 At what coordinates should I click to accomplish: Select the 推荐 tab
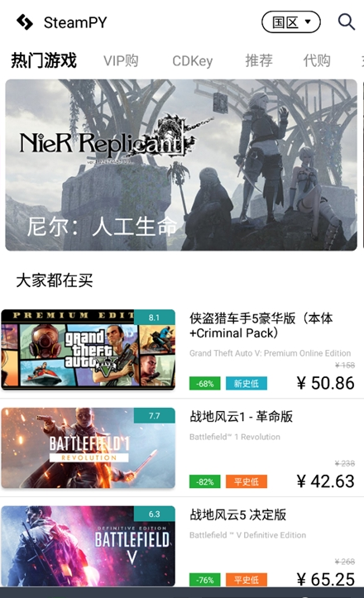click(x=259, y=60)
